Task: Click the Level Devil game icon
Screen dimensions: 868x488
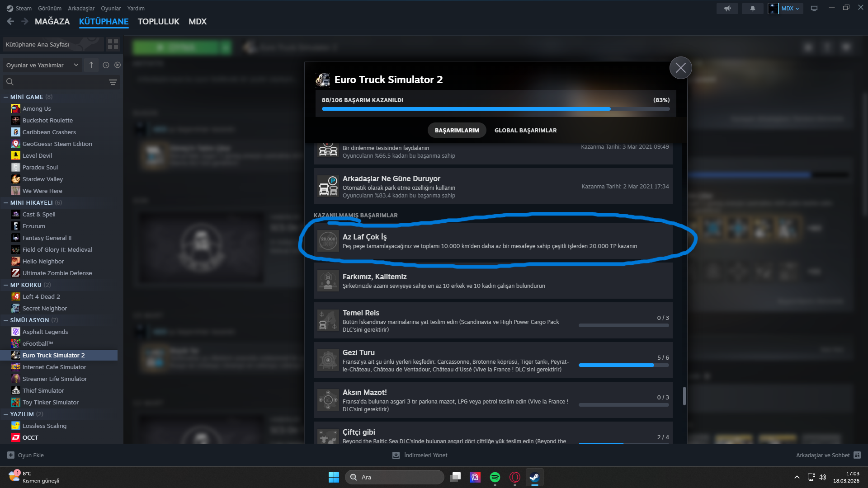Action: tap(16, 155)
